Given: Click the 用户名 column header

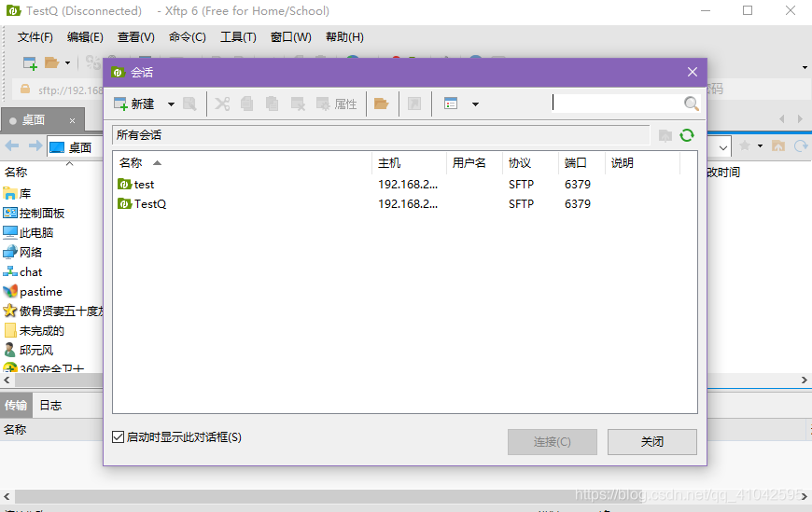Looking at the screenshot, I should (474, 163).
